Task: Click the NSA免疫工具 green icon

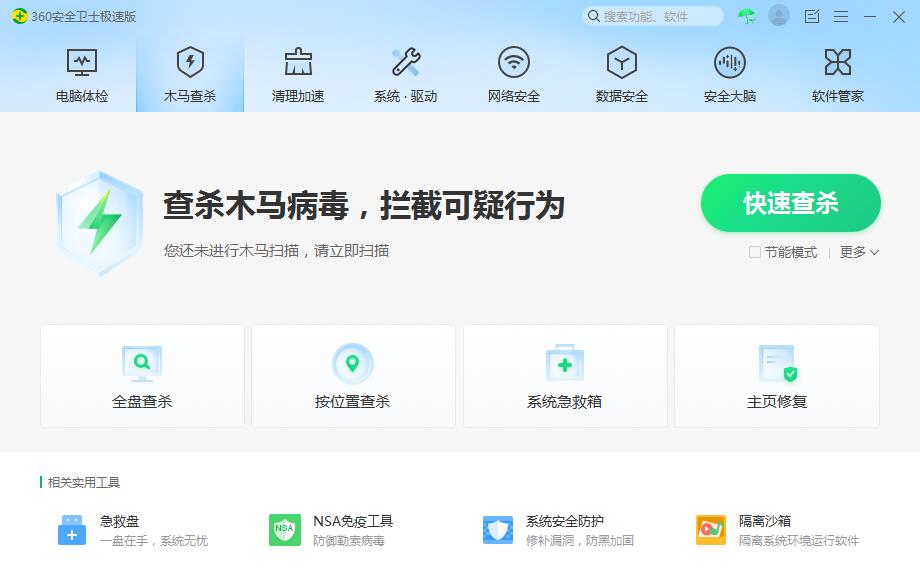Action: tap(285, 530)
